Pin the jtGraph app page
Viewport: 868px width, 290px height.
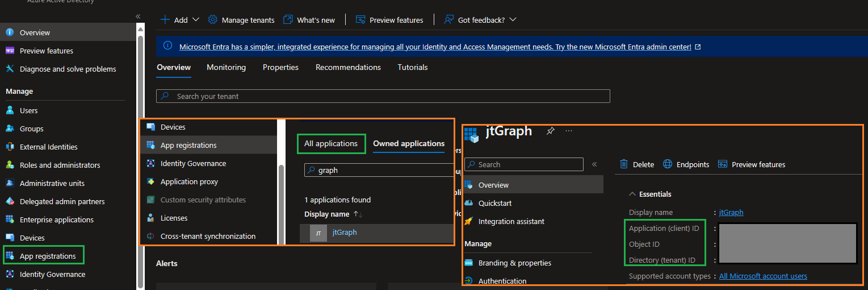(x=550, y=131)
